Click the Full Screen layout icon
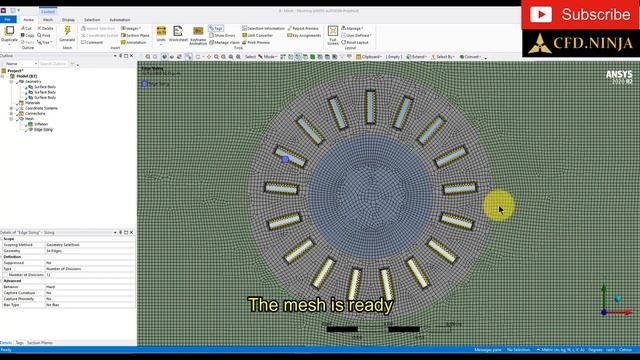The image size is (640, 360). click(333, 35)
